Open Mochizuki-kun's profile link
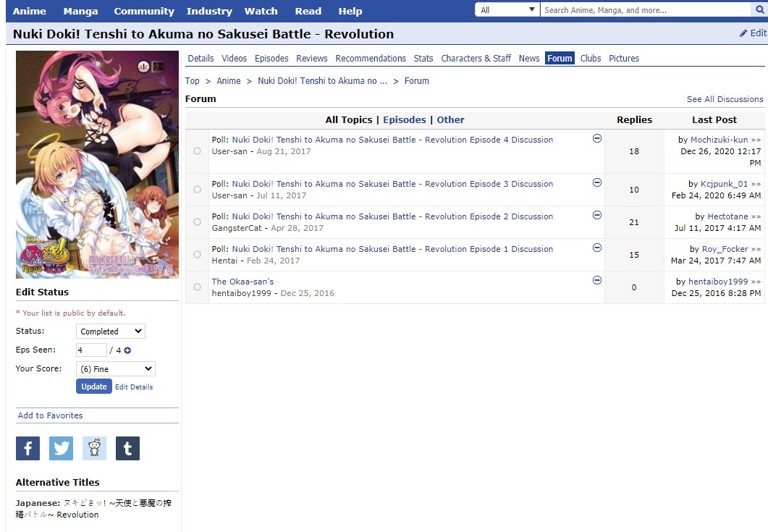 719,140
